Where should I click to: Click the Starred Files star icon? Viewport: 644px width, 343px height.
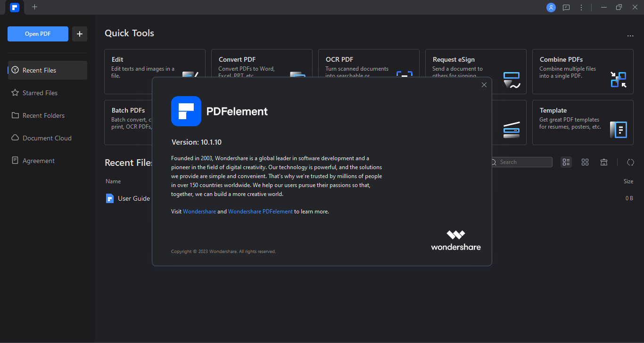click(x=15, y=93)
